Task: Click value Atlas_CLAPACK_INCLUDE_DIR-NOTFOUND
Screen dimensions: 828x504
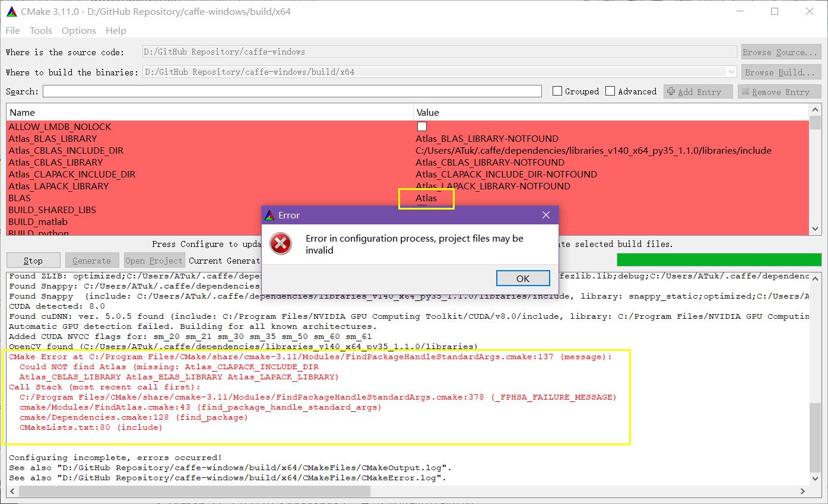Action: coord(506,174)
